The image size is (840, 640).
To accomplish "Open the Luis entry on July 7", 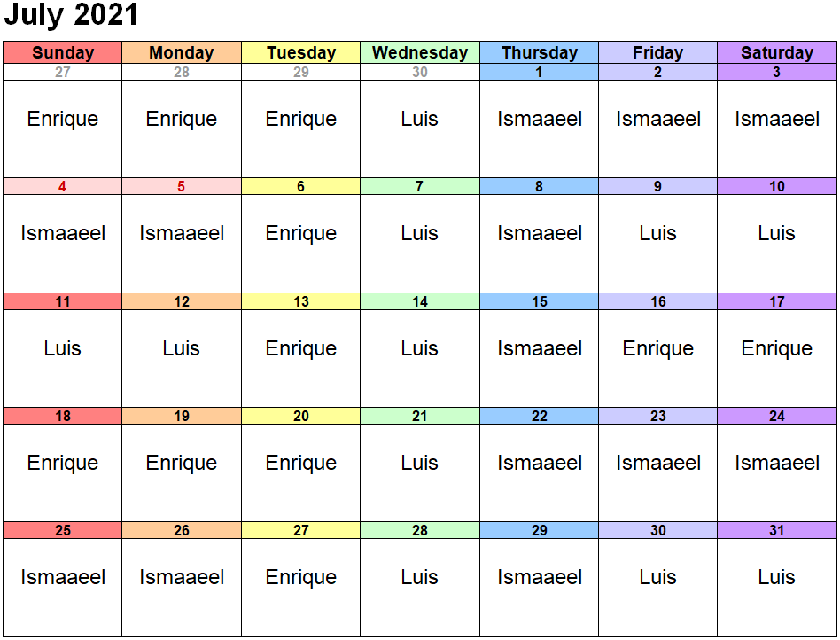I will 420,234.
